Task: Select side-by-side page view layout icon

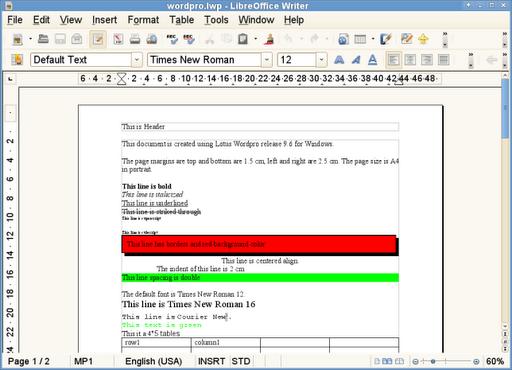Action: tap(387, 361)
